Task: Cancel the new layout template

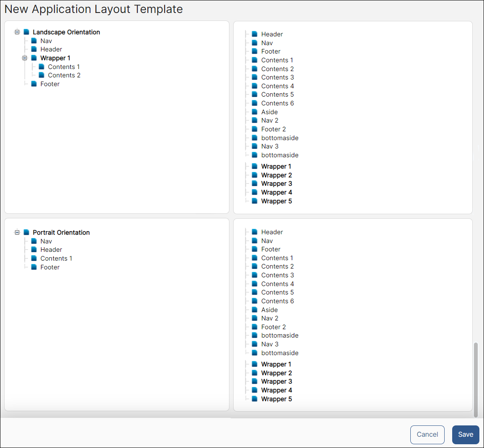Action: (427, 435)
